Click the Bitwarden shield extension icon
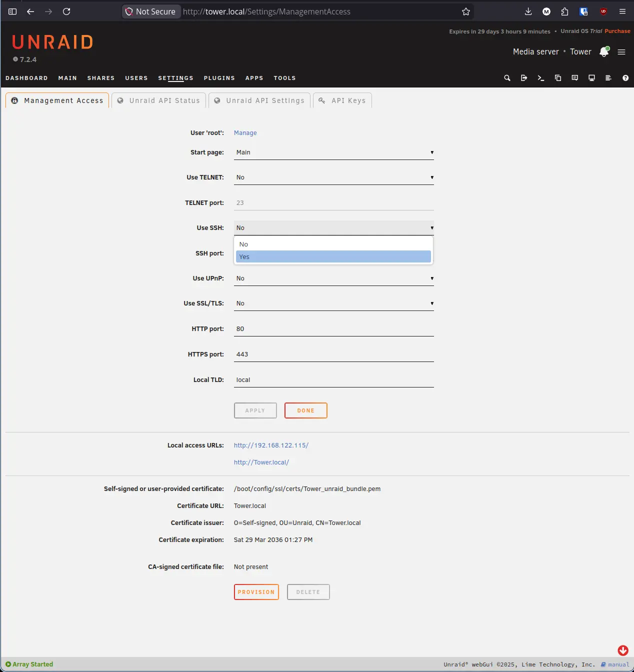Viewport: 634px width, 672px height. point(583,11)
